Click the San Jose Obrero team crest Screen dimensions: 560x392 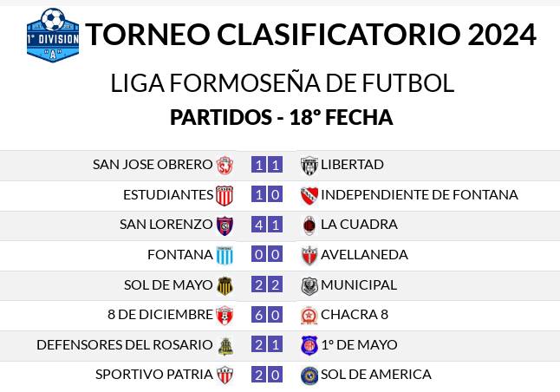[x=225, y=166]
